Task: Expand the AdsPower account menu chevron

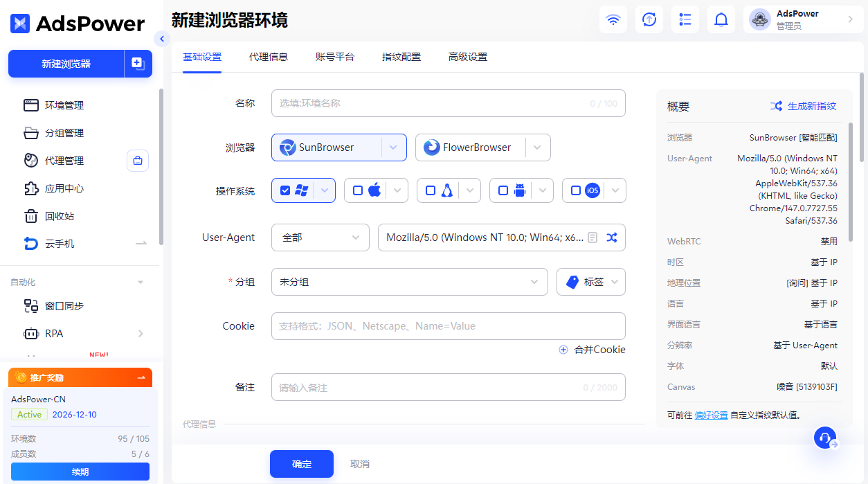Action: [851, 19]
